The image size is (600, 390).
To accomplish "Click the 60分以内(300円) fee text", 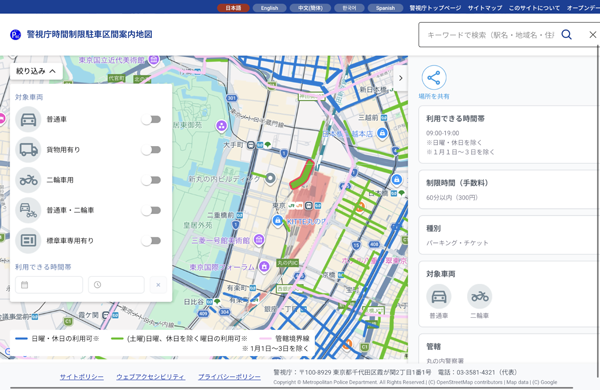I will pos(452,197).
